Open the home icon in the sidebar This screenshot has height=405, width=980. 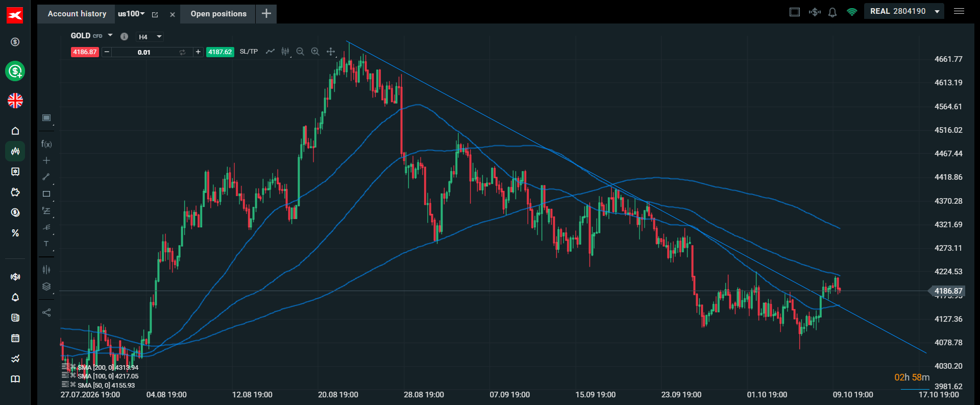(15, 131)
